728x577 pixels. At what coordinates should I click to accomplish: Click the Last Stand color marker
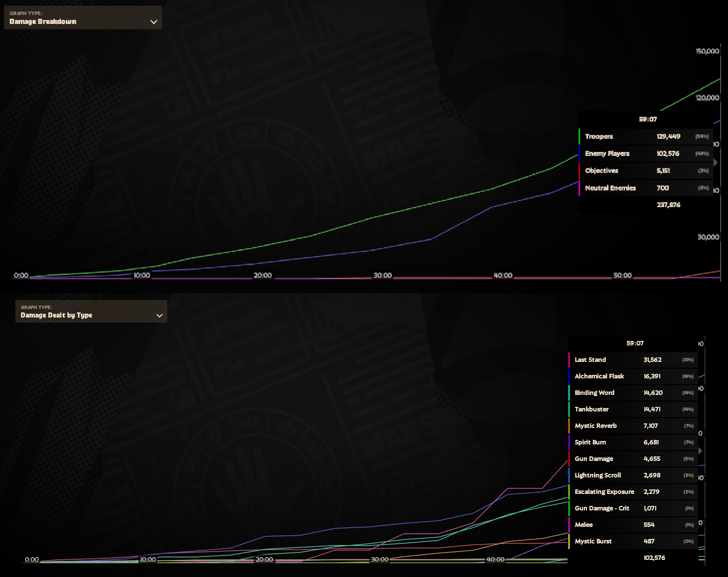tap(569, 360)
